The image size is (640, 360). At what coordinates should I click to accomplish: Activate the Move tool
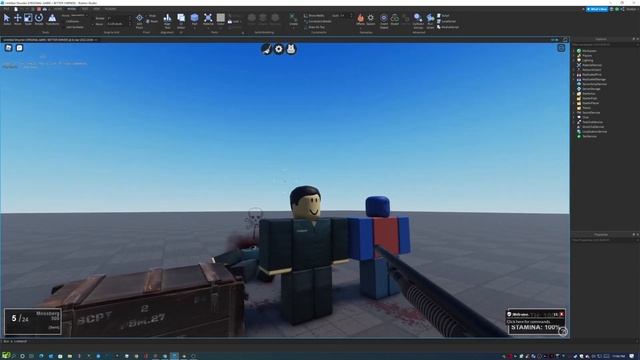(18, 19)
